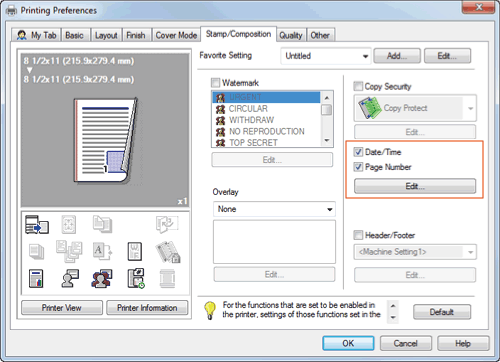This screenshot has width=500, height=362.
Task: Enable the Watermark checkbox
Action: click(215, 82)
